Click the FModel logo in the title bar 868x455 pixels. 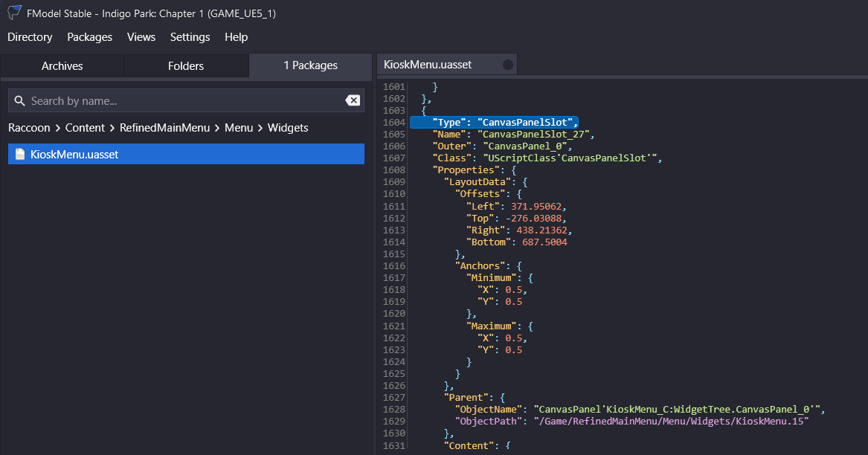point(14,13)
